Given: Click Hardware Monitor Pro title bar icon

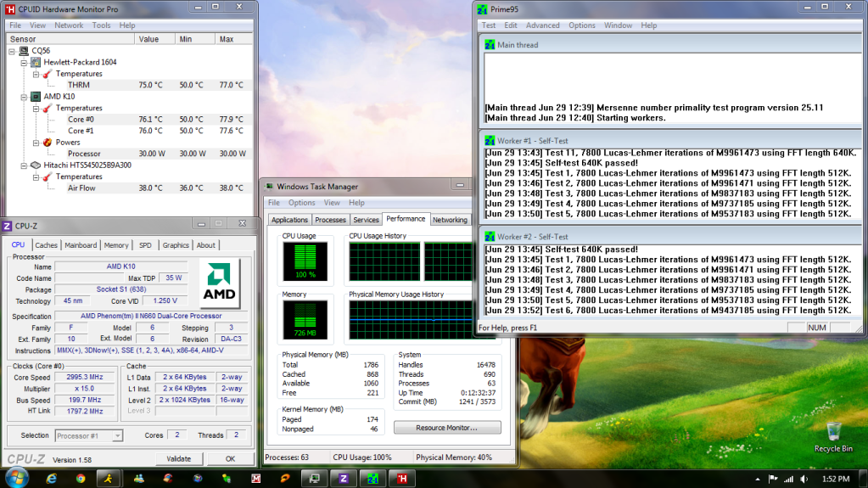Looking at the screenshot, I should [x=10, y=9].
